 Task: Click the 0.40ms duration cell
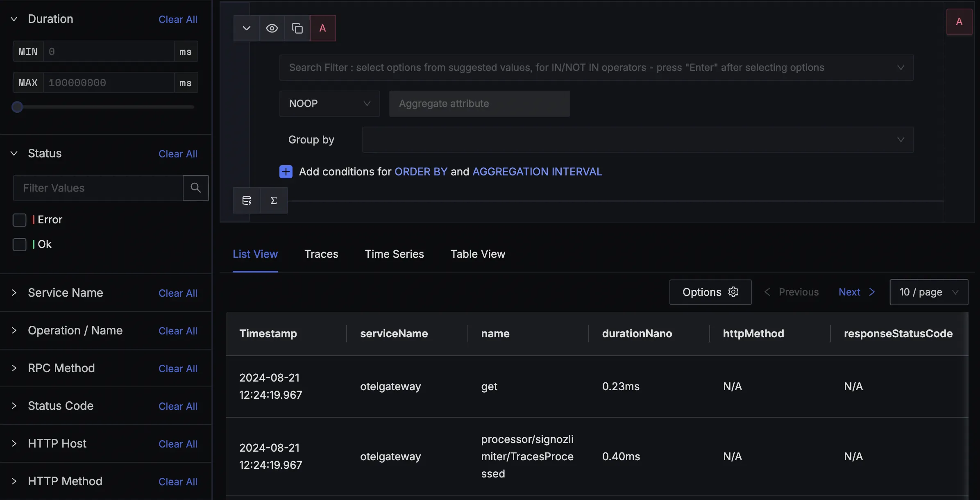coord(621,457)
